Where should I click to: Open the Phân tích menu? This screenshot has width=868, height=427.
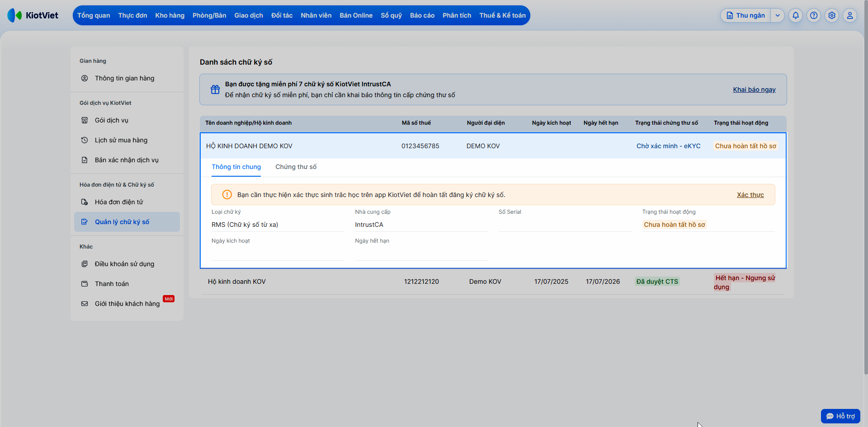click(457, 15)
